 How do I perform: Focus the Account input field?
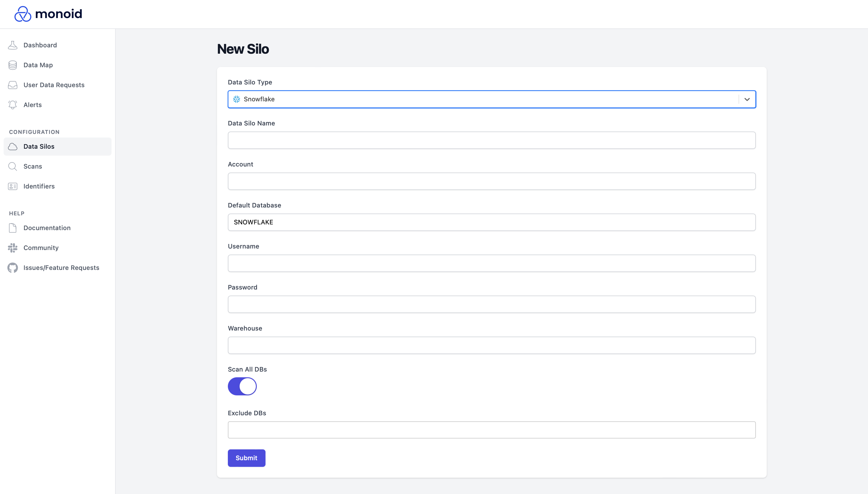click(492, 181)
